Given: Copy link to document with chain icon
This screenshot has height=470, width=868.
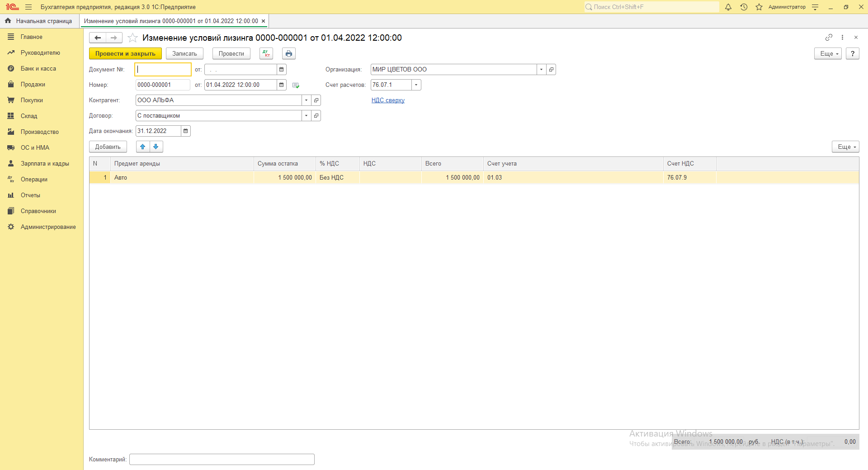Looking at the screenshot, I should pyautogui.click(x=829, y=37).
